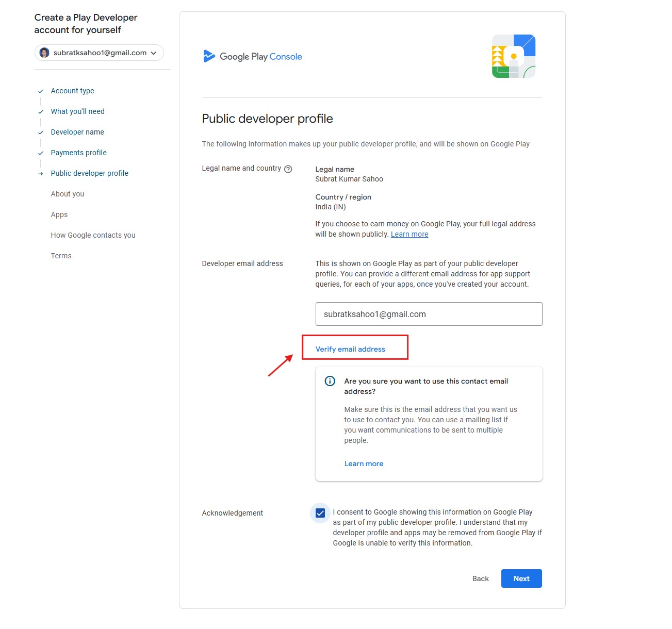Screen dimensions: 672x629
Task: Uncheck the consent acknowledgement checkbox
Action: (320, 513)
